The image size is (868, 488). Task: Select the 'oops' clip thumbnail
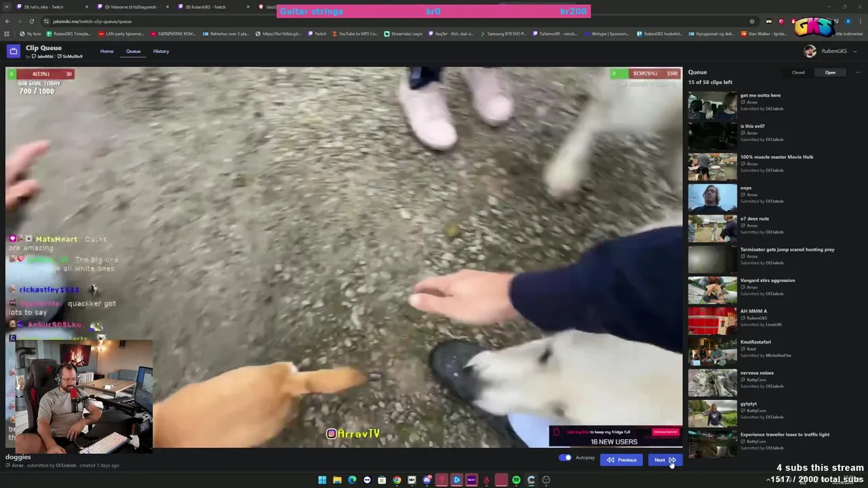tap(712, 198)
